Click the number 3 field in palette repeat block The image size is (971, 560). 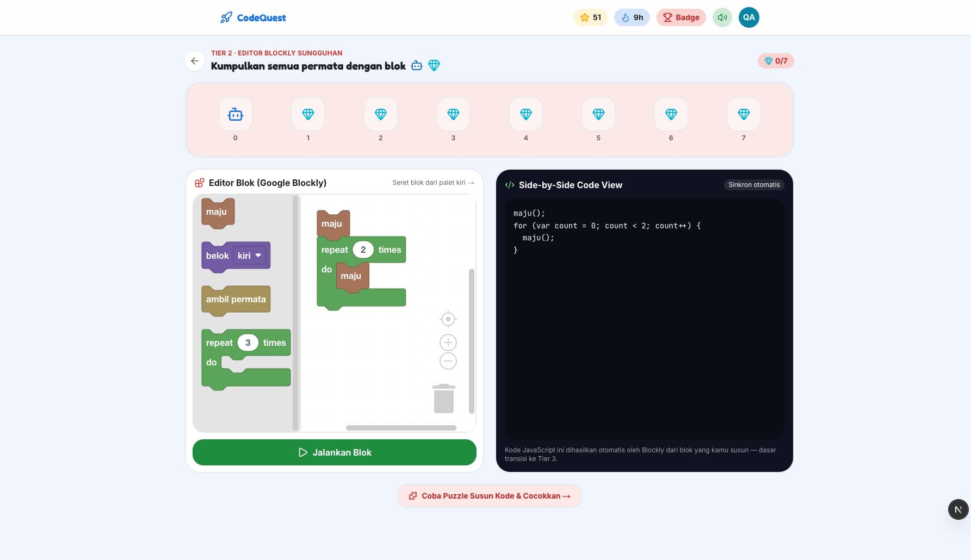(248, 343)
